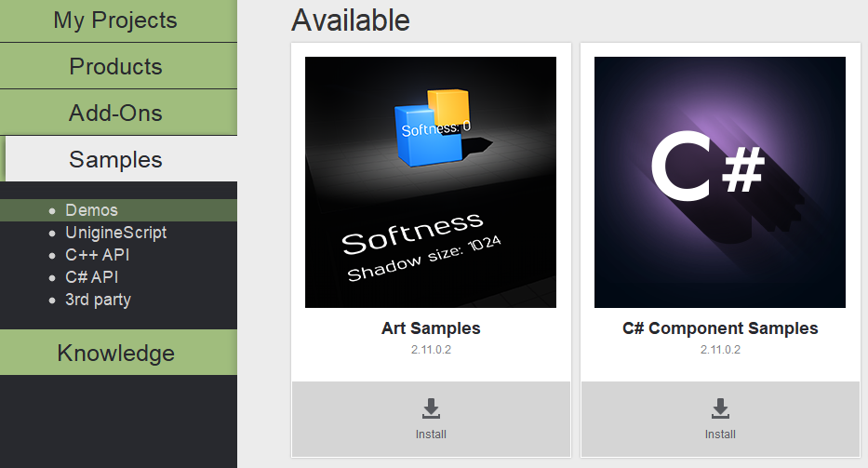Click the C# Component Samples thumbnail

pos(720,182)
